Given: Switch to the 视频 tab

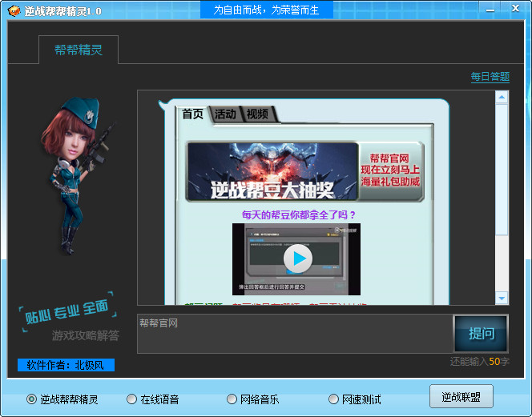Looking at the screenshot, I should pyautogui.click(x=257, y=114).
